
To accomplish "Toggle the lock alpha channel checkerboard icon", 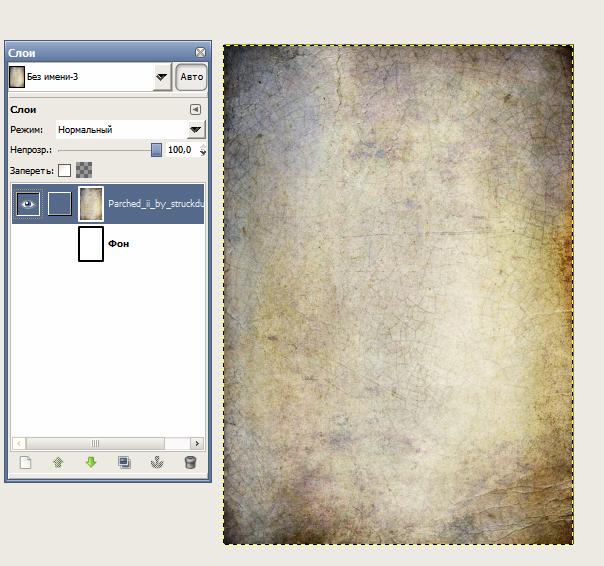I will [84, 170].
